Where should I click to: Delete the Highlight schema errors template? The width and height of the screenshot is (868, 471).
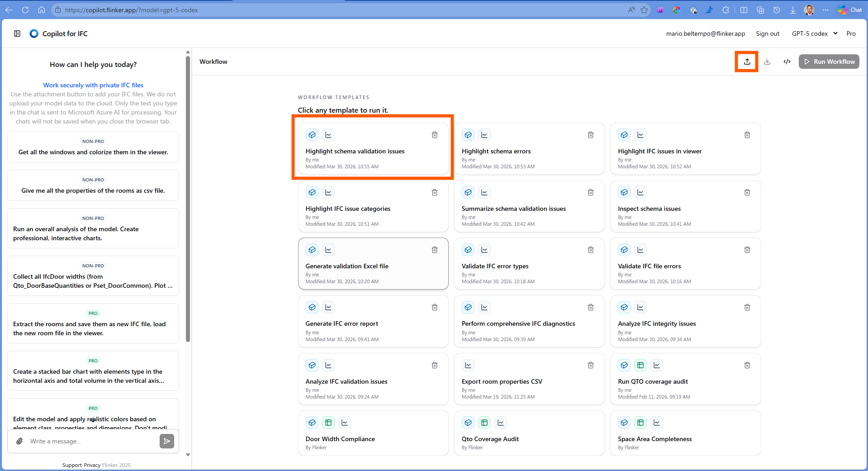pyautogui.click(x=590, y=135)
